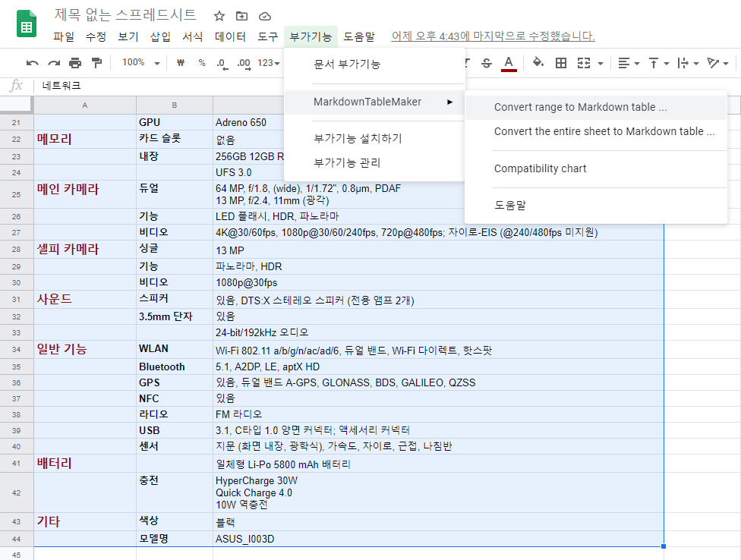Format cells as percent

[202, 63]
